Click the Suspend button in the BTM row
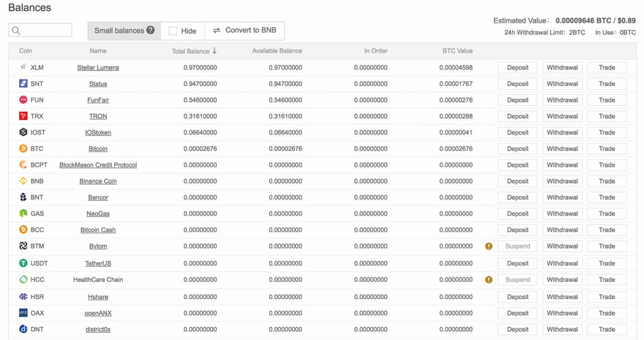 pos(518,246)
